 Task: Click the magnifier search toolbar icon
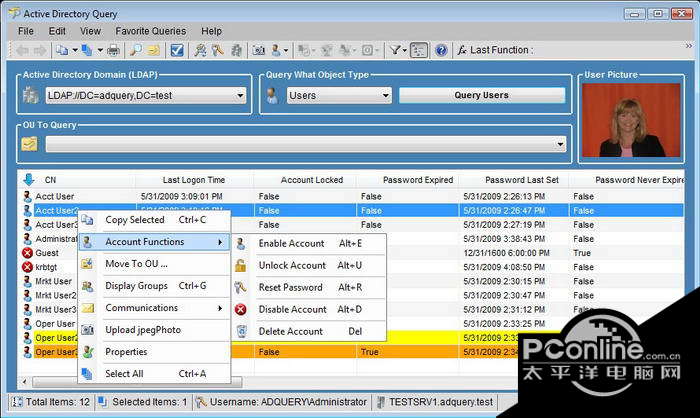pos(136,50)
